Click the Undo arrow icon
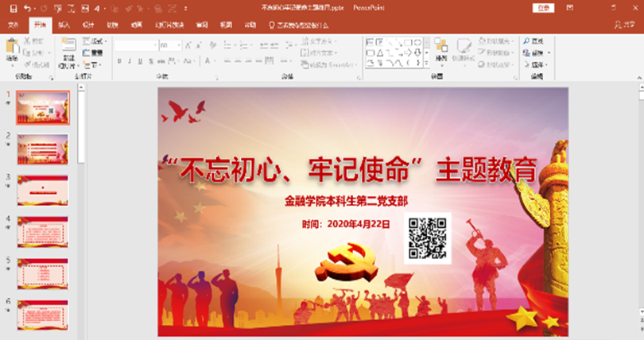The height and width of the screenshot is (340, 644). tap(28, 8)
